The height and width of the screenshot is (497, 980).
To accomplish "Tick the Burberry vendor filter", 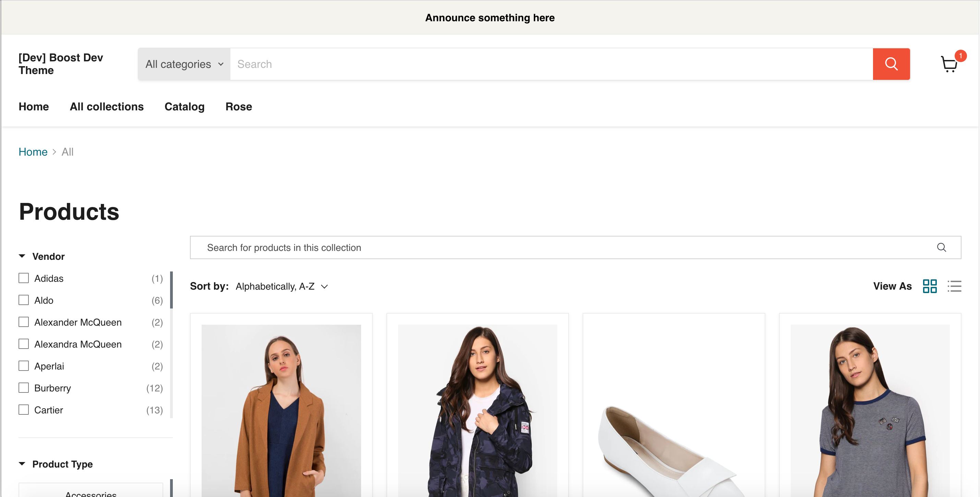I will click(x=24, y=388).
